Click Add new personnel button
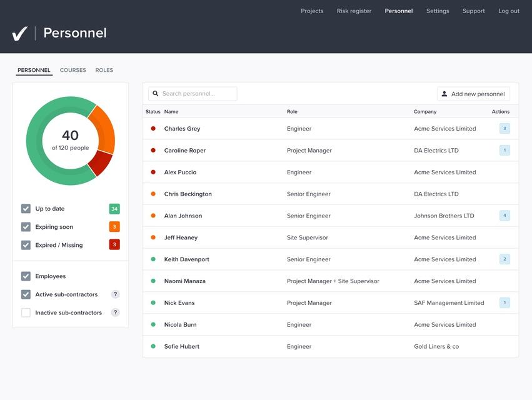The height and width of the screenshot is (400, 532). (473, 94)
